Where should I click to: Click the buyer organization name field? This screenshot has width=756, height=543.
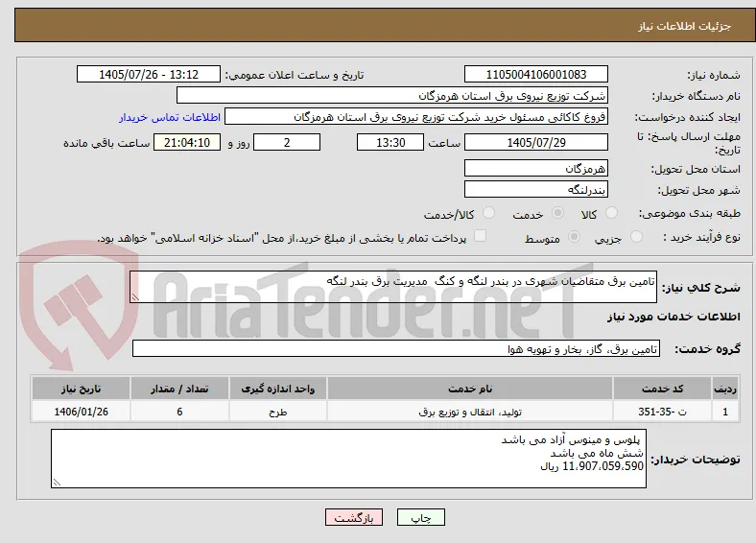click(392, 96)
